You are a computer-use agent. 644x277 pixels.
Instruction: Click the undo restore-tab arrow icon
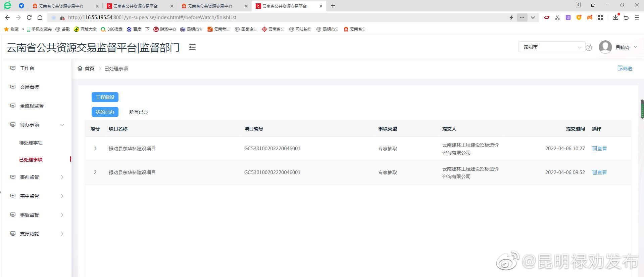[626, 17]
